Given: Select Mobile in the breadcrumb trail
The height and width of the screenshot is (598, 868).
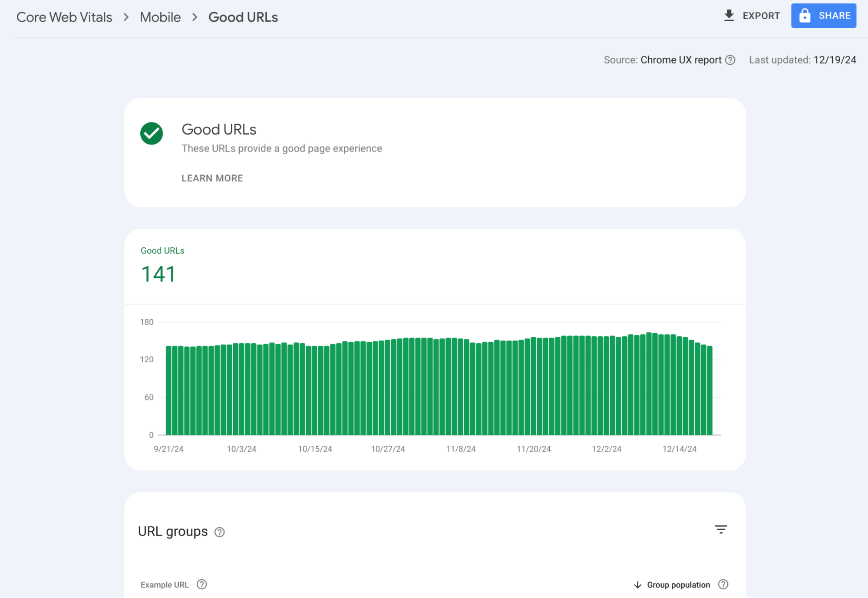Looking at the screenshot, I should pyautogui.click(x=160, y=17).
